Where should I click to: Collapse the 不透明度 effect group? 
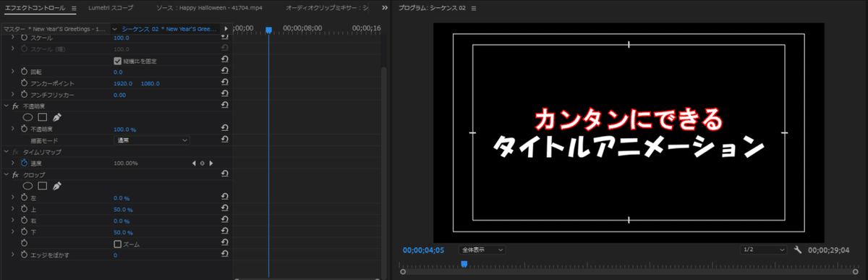(6, 106)
